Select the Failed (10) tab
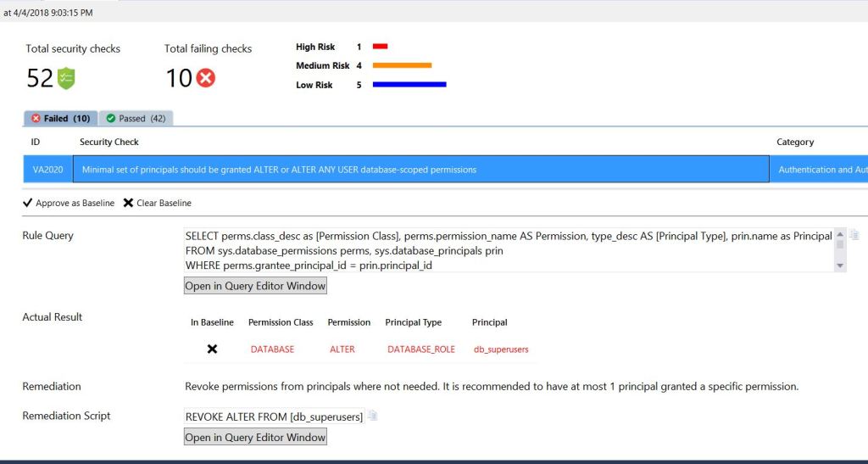This screenshot has height=464, width=868. (x=60, y=119)
